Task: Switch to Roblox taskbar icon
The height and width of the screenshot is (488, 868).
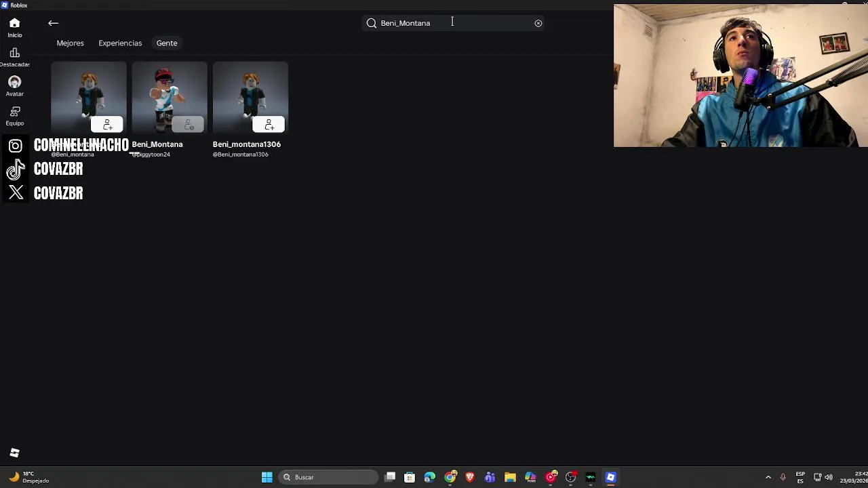Action: click(x=611, y=477)
